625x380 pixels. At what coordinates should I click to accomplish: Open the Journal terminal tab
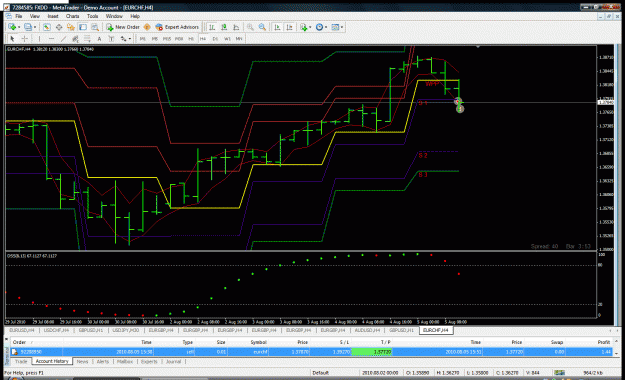click(x=173, y=362)
